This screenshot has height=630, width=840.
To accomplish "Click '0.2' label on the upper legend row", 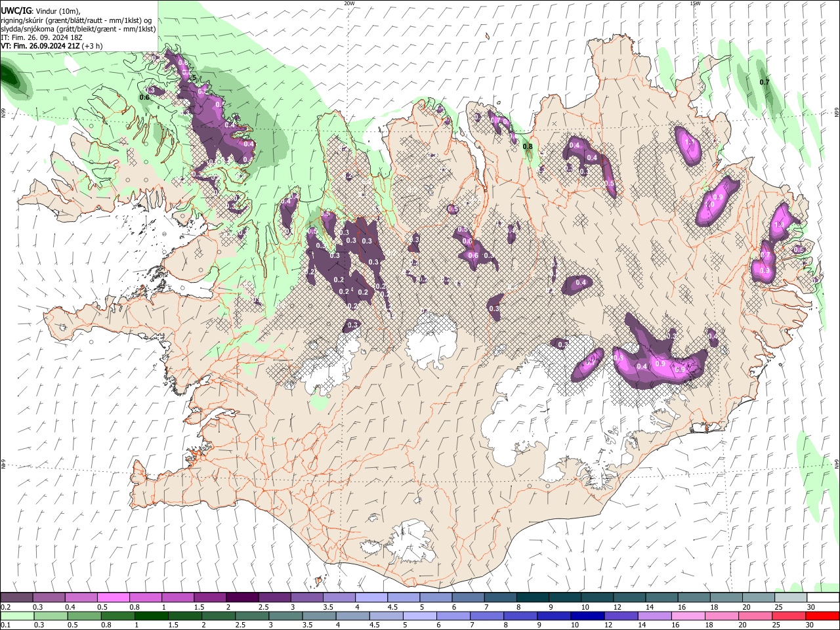I will point(6,607).
